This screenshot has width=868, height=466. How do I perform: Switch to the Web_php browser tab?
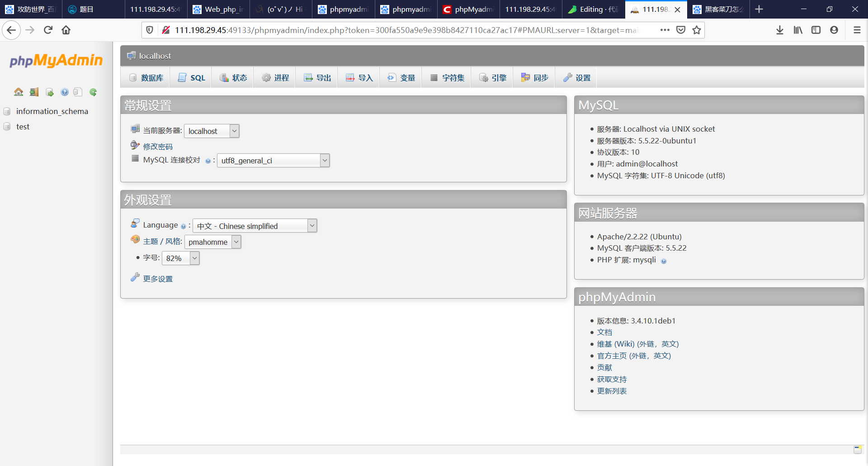(x=218, y=10)
